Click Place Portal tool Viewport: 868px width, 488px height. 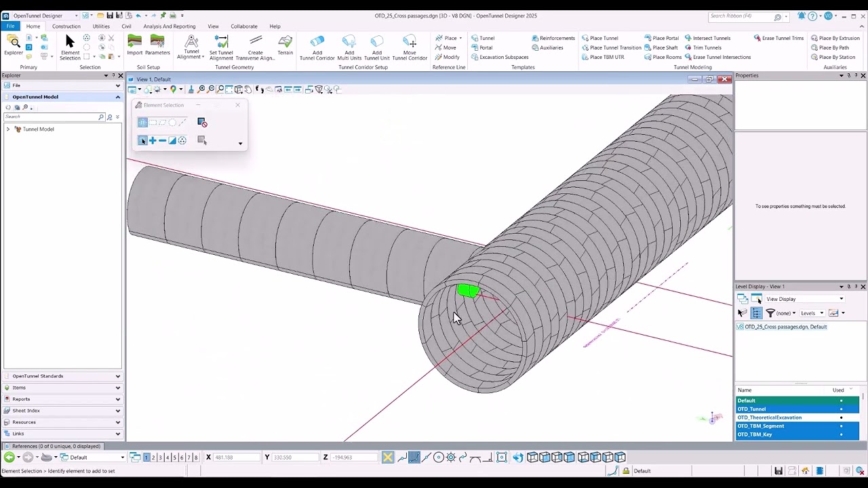click(x=661, y=38)
